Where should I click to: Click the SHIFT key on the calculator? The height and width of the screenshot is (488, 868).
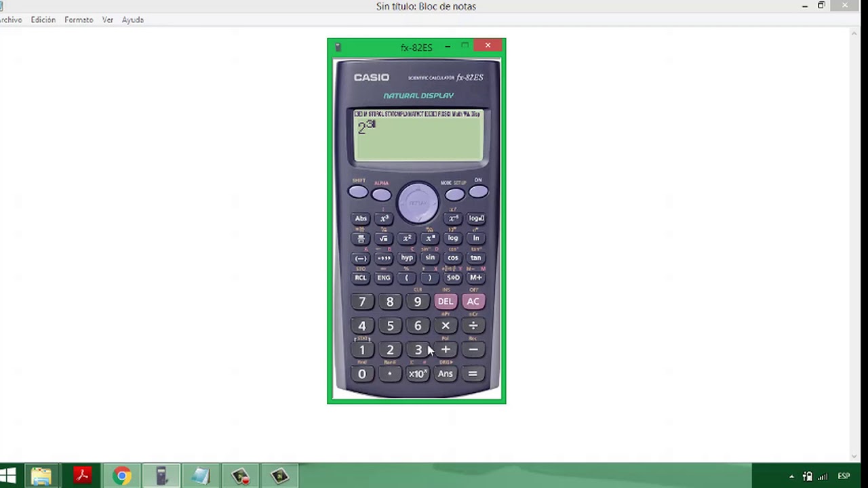pos(358,192)
